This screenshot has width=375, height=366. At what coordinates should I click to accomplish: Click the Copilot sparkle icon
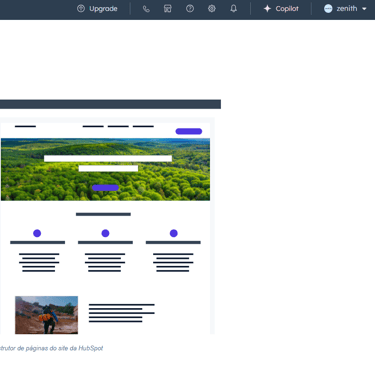click(x=267, y=9)
